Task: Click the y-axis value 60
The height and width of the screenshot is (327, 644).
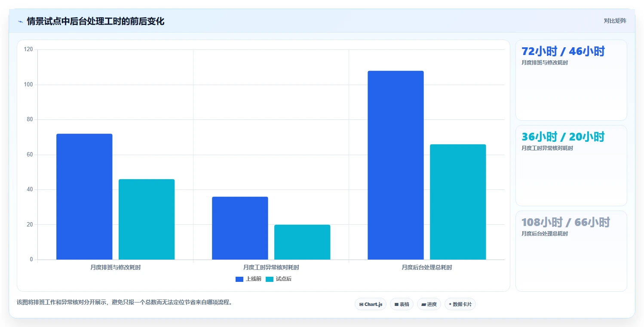Action: coord(30,155)
